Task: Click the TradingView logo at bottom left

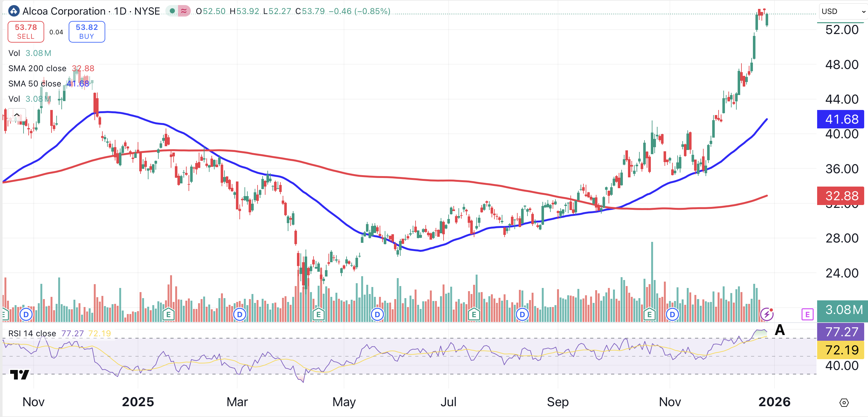Action: [19, 374]
